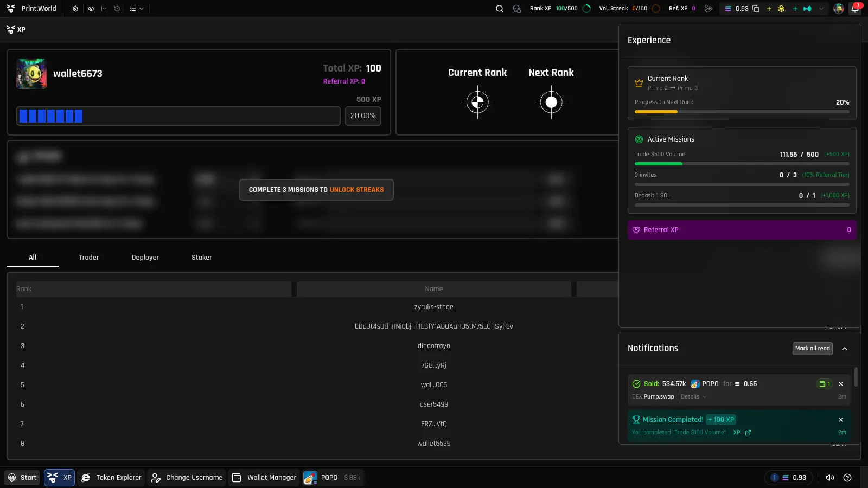Click the wallet6673 profile picture
The width and height of the screenshot is (868, 488).
coord(31,74)
